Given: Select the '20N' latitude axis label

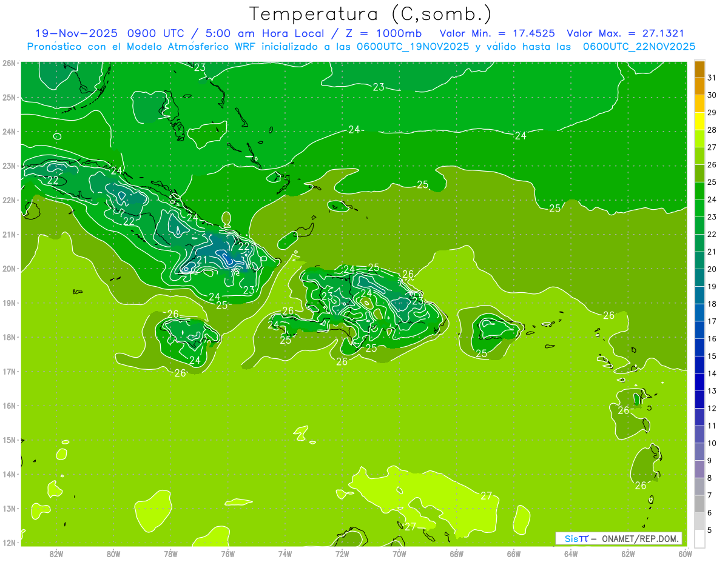Looking at the screenshot, I should (10, 269).
